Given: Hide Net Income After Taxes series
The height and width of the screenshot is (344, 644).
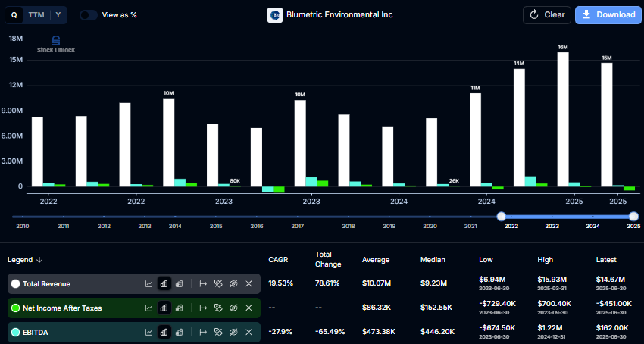Looking at the screenshot, I should (233, 308).
